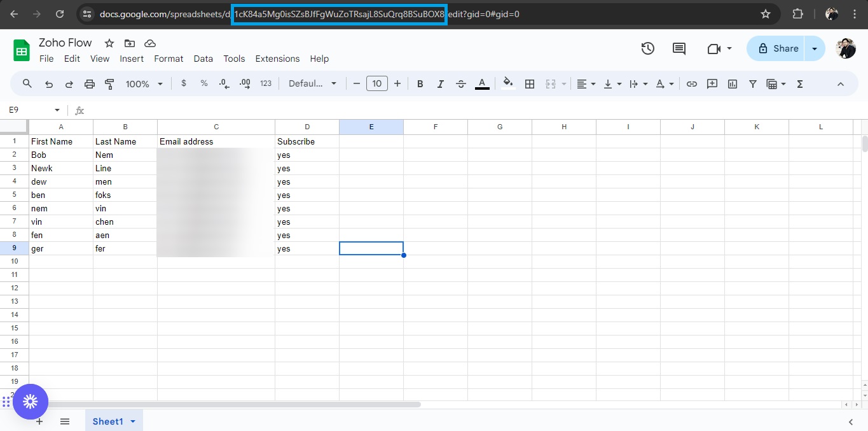This screenshot has height=431, width=868.
Task: Open the Functions menu with the sigma icon
Action: (x=799, y=83)
